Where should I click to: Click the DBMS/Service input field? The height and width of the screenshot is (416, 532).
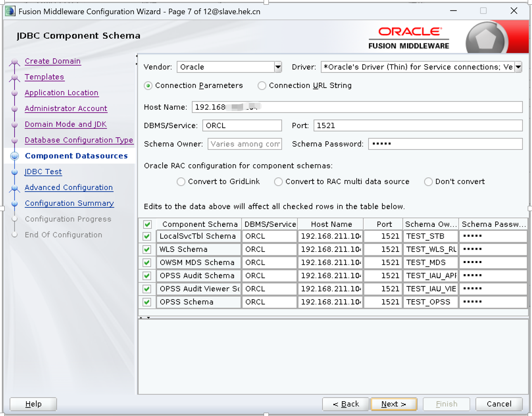(242, 125)
